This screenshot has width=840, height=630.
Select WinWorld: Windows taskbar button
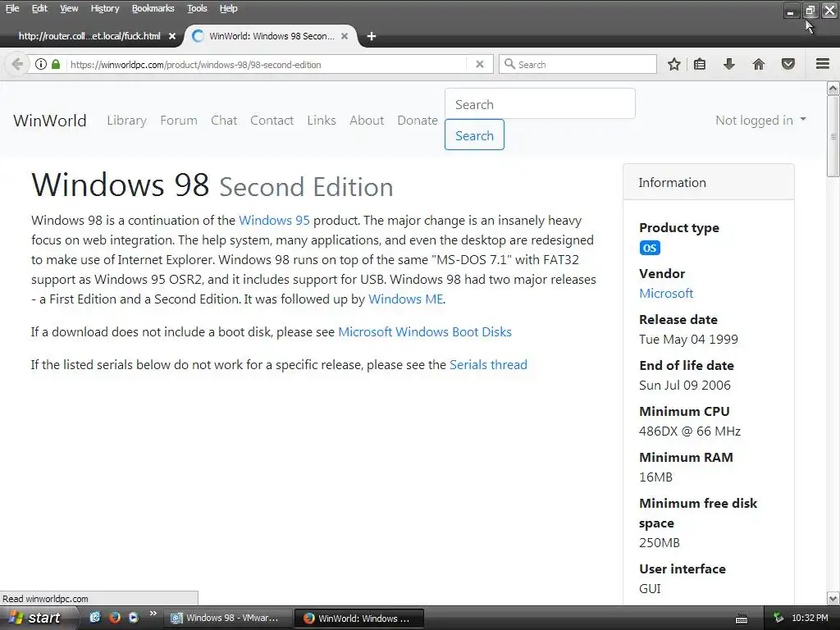click(x=359, y=619)
